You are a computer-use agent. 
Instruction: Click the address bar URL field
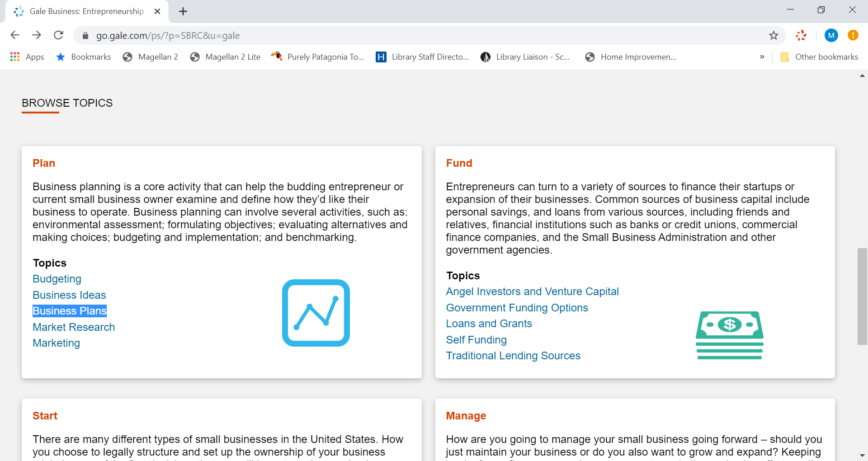click(x=271, y=35)
